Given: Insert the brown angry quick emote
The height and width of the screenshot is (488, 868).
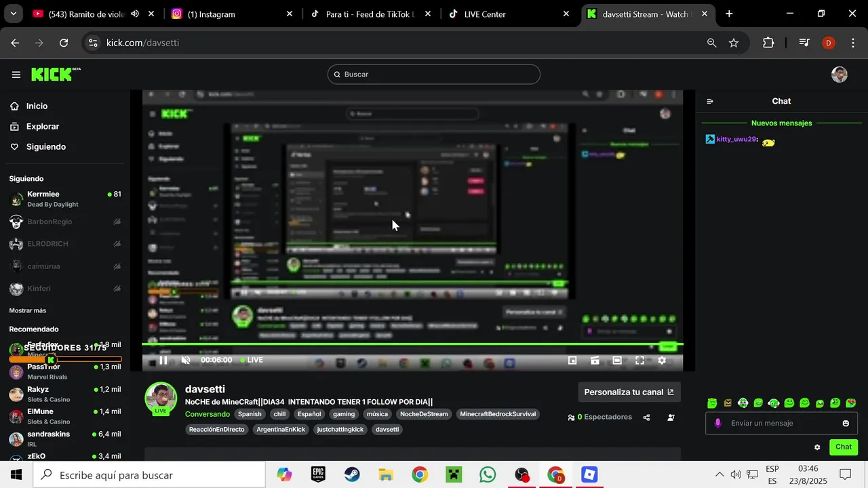Looking at the screenshot, I should [728, 403].
